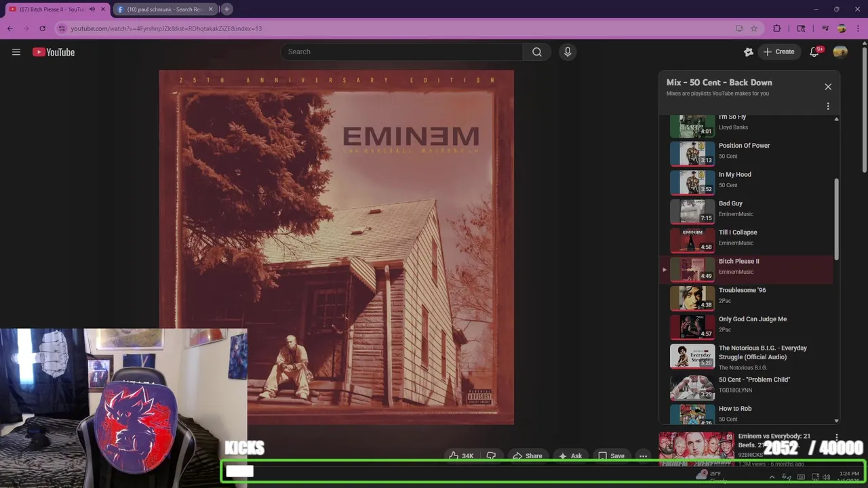The height and width of the screenshot is (488, 868).
Task: Click the playlist panel scrollbar thumb
Action: (x=836, y=219)
